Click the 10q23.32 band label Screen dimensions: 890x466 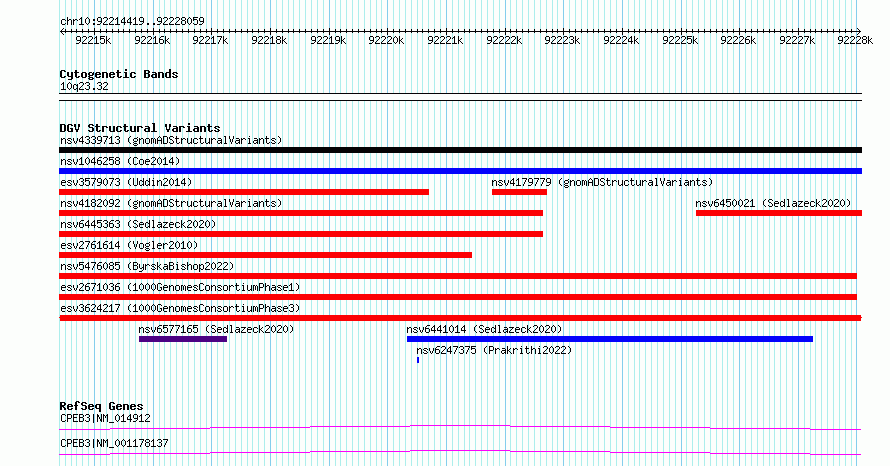click(84, 86)
